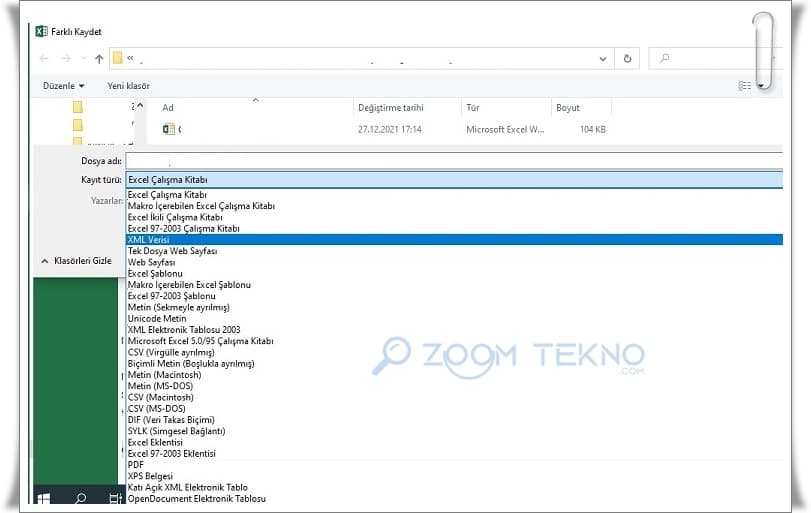Select Excel 97-2003 Eklentisi
The height and width of the screenshot is (513, 811).
pos(454,454)
